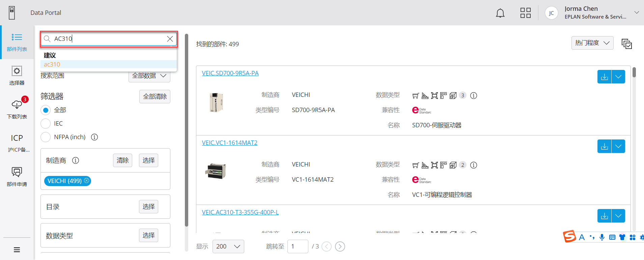Click 3D cube data icon for SD700-9R5A-PA
The height and width of the screenshot is (260, 644).
point(453,96)
